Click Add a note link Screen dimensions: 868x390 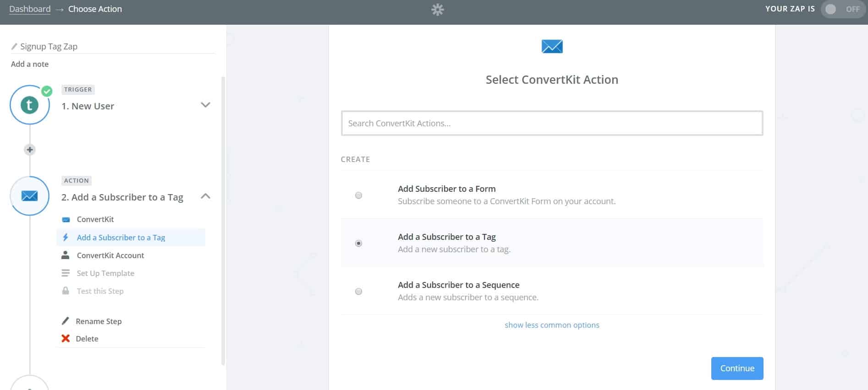point(30,64)
